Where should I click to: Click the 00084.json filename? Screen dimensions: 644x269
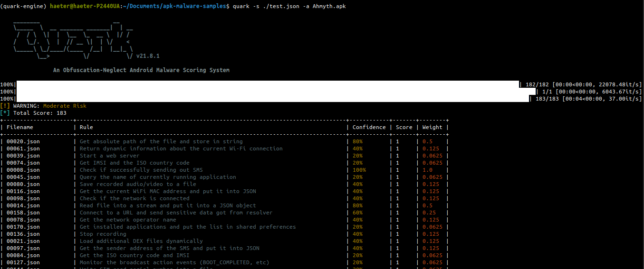23,255
